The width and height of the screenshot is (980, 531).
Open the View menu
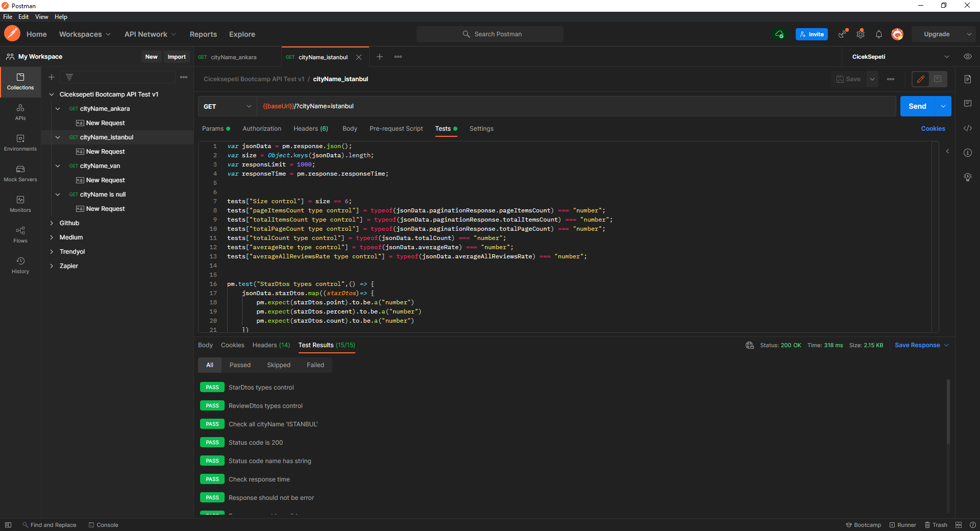(41, 16)
